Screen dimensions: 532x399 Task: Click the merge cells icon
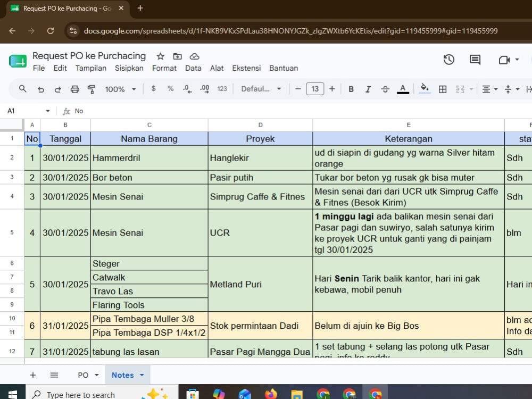(460, 89)
